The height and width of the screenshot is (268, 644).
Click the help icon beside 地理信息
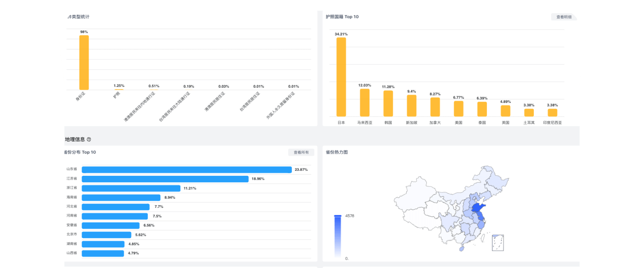click(x=89, y=139)
